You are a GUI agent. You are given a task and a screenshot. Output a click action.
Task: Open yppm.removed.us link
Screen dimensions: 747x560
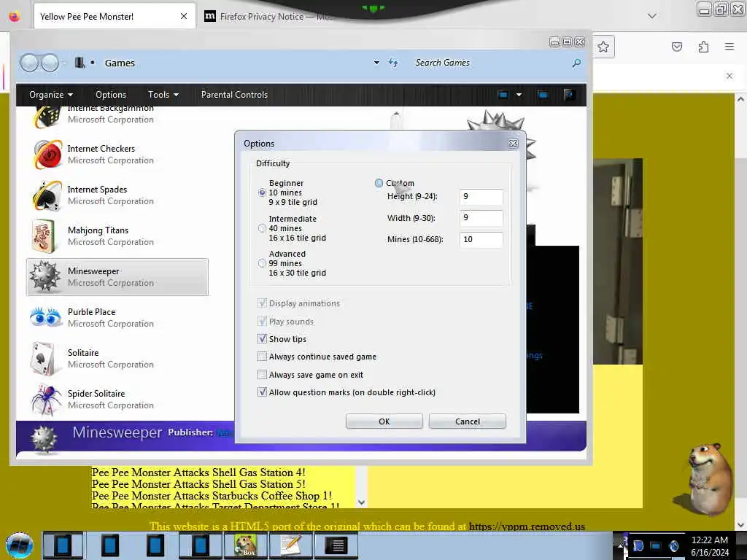click(x=527, y=526)
